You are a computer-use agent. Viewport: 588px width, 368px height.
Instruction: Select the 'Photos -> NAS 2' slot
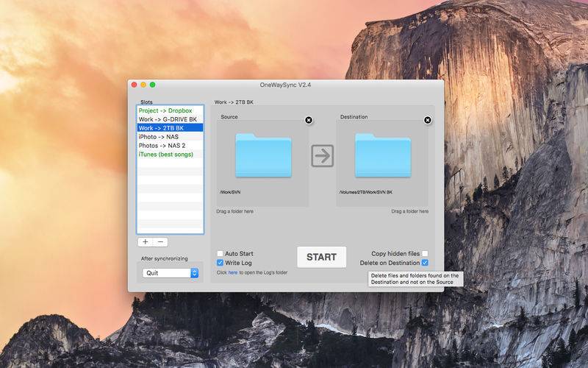(170, 145)
